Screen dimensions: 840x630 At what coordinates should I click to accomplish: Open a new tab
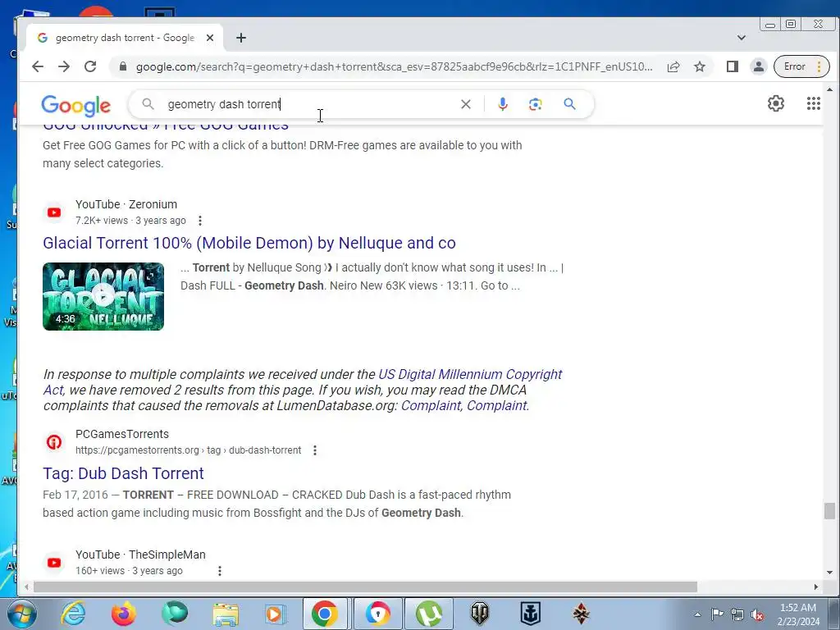(241, 38)
